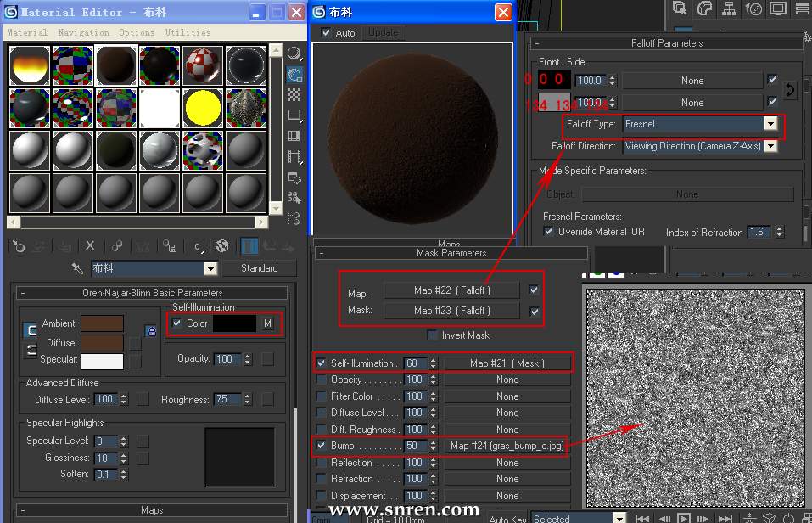Click the Roughness value field

(x=227, y=399)
